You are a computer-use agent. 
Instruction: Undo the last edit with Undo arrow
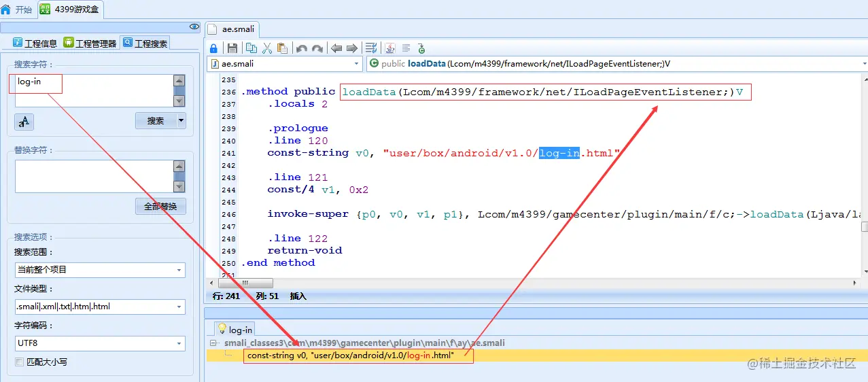302,48
